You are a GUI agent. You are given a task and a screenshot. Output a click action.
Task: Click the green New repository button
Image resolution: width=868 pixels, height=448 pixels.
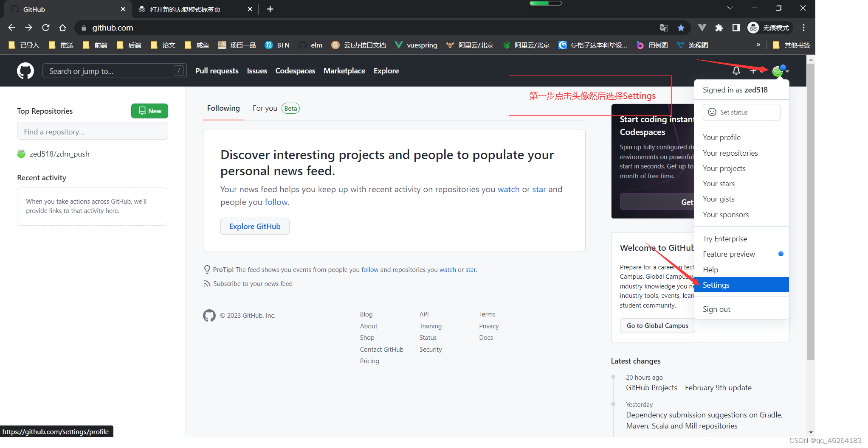pyautogui.click(x=149, y=111)
